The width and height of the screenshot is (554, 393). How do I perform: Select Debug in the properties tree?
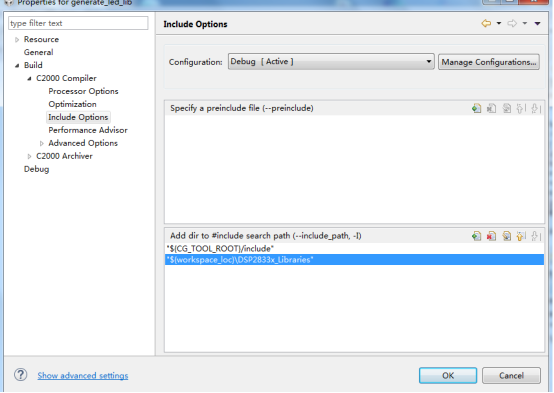[36, 169]
